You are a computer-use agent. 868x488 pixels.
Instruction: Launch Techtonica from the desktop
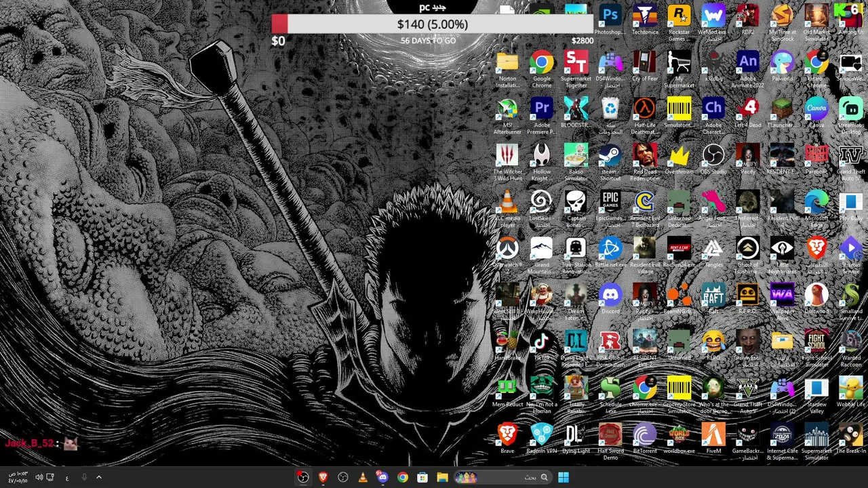645,20
